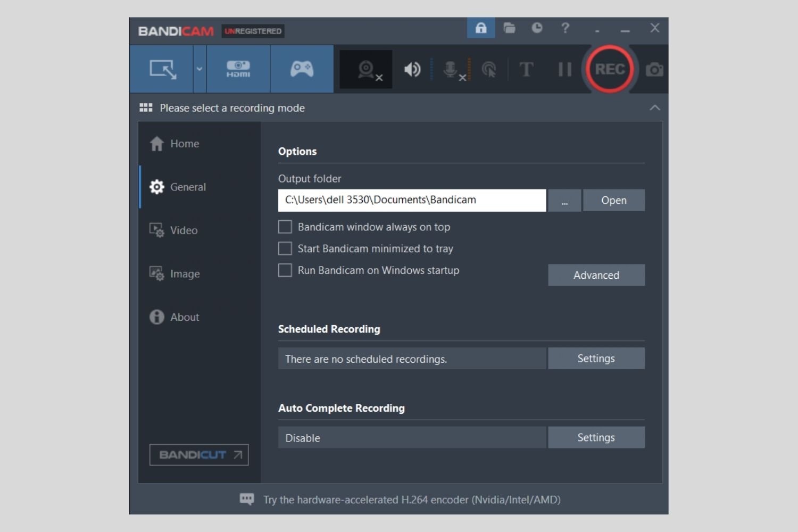Click the 'Disable' auto complete status
Screen dimensions: 798x532
tap(303, 438)
